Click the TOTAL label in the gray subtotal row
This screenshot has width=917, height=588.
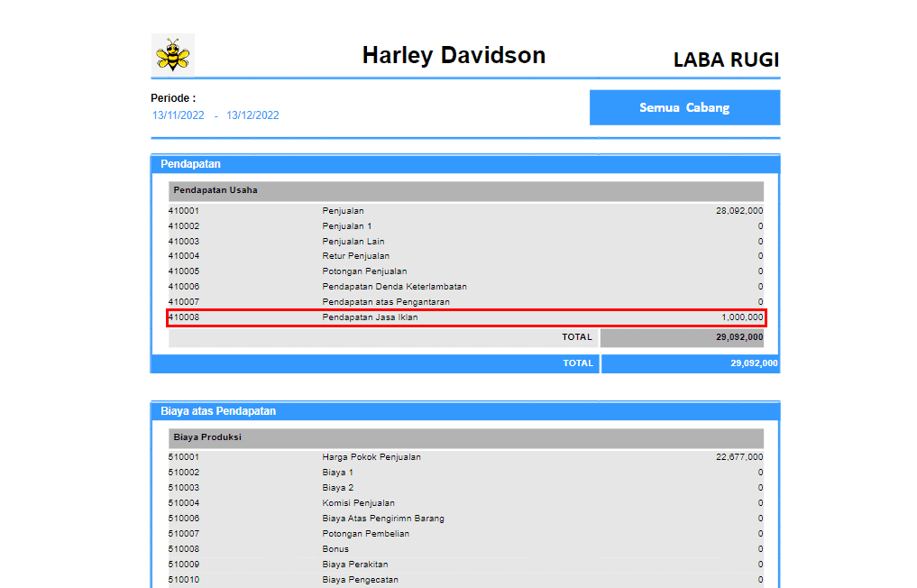577,337
